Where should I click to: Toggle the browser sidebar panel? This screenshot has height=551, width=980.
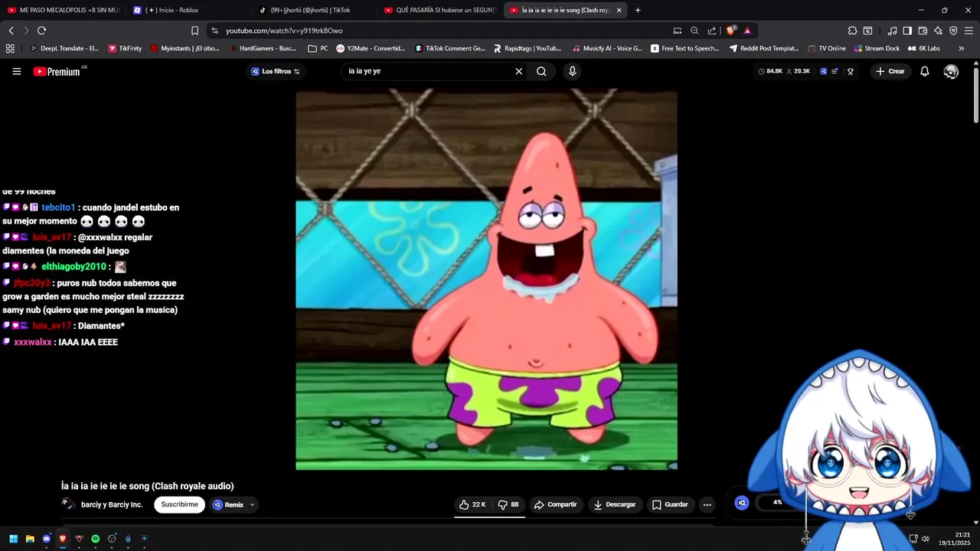coord(907,31)
